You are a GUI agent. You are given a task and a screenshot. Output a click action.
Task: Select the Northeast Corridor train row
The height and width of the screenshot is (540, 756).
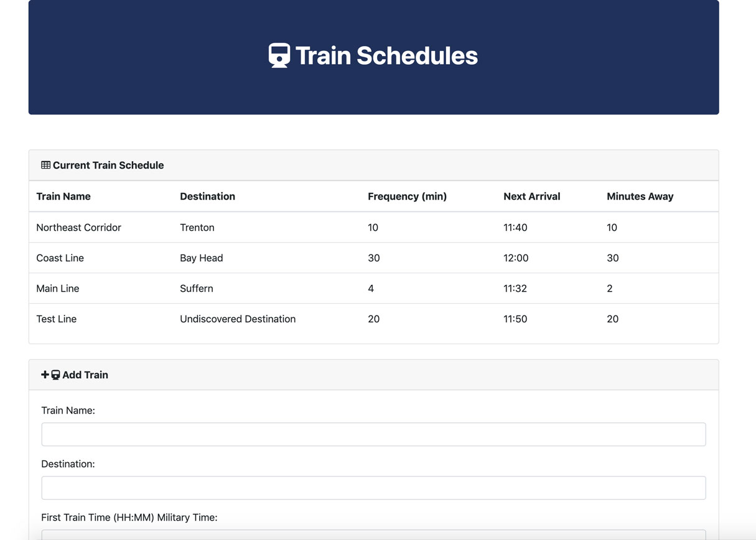[373, 227]
